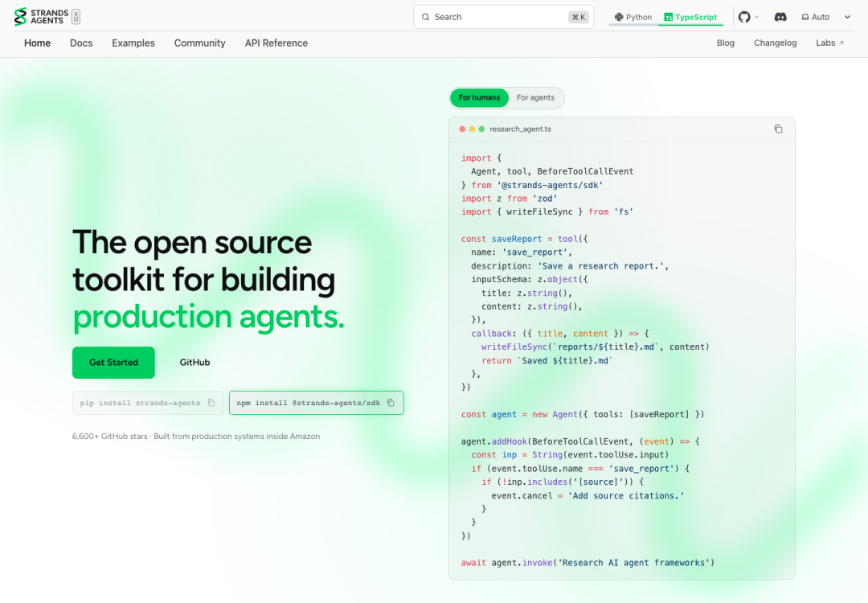Click the GitHub button in hero

click(x=194, y=363)
